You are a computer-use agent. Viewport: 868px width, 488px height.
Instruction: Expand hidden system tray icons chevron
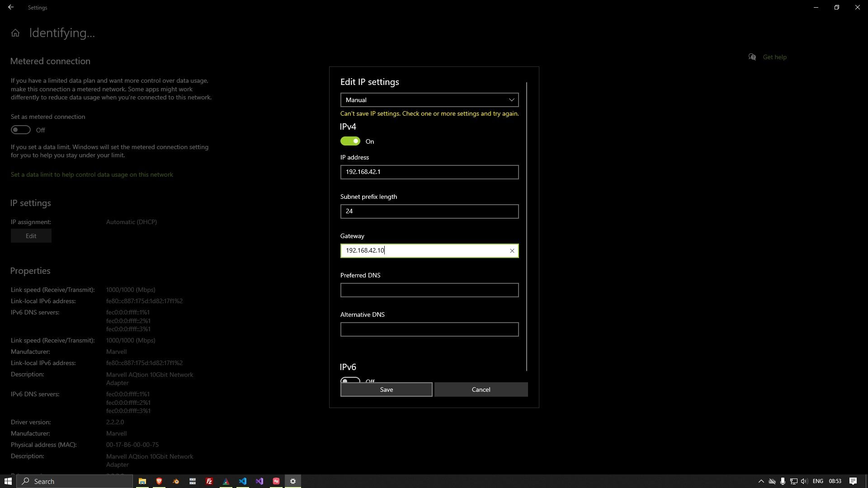point(761,481)
